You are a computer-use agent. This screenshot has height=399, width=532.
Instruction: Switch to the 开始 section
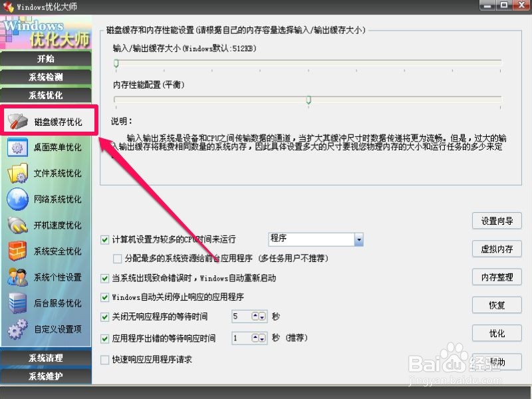coord(46,59)
